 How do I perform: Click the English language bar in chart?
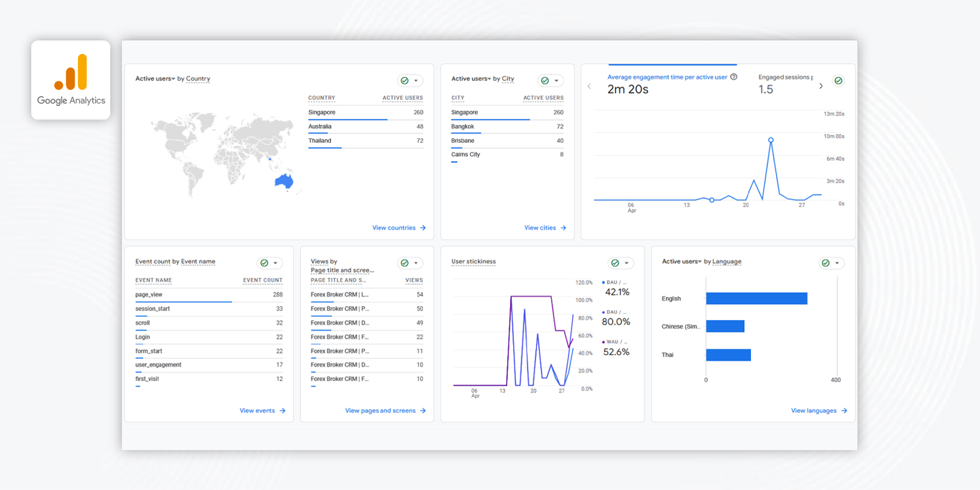click(756, 298)
